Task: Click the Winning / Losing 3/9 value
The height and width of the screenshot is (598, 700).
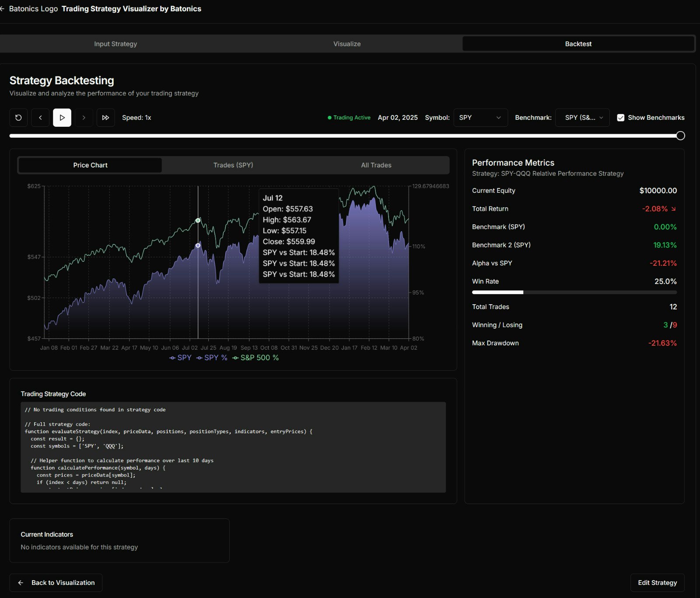Action: 670,325
